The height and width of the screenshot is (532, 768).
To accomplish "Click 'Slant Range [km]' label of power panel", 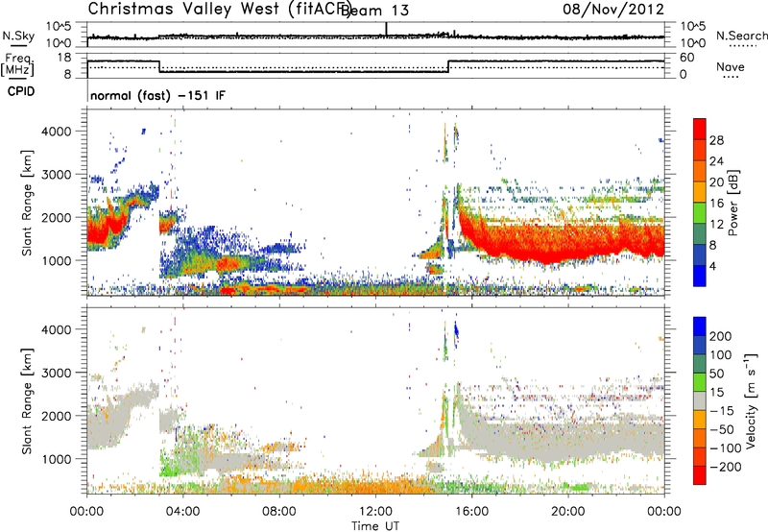I will tap(27, 203).
